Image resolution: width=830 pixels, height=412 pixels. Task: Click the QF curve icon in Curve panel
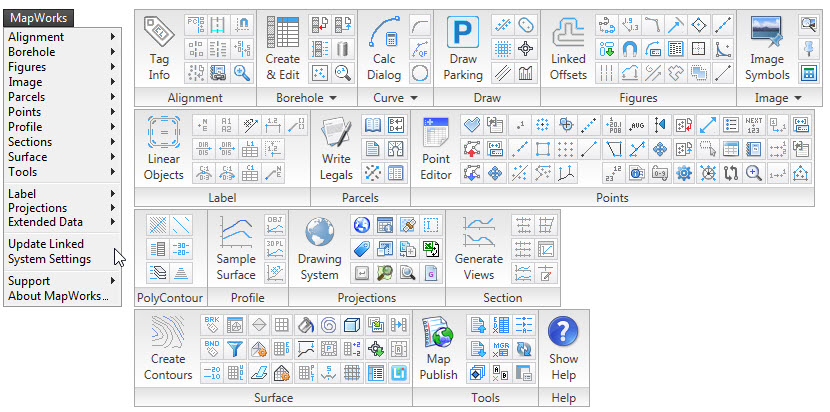point(420,49)
